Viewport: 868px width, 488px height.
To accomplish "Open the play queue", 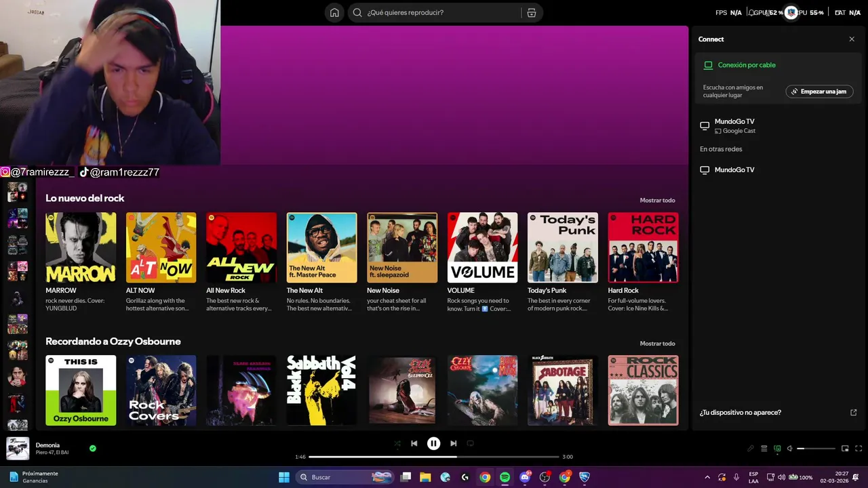I will click(x=764, y=448).
